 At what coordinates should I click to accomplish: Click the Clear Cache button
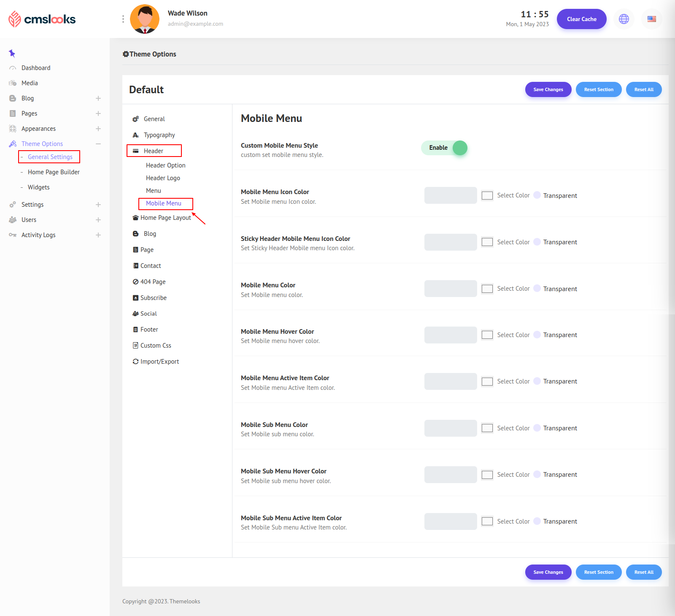pos(581,19)
